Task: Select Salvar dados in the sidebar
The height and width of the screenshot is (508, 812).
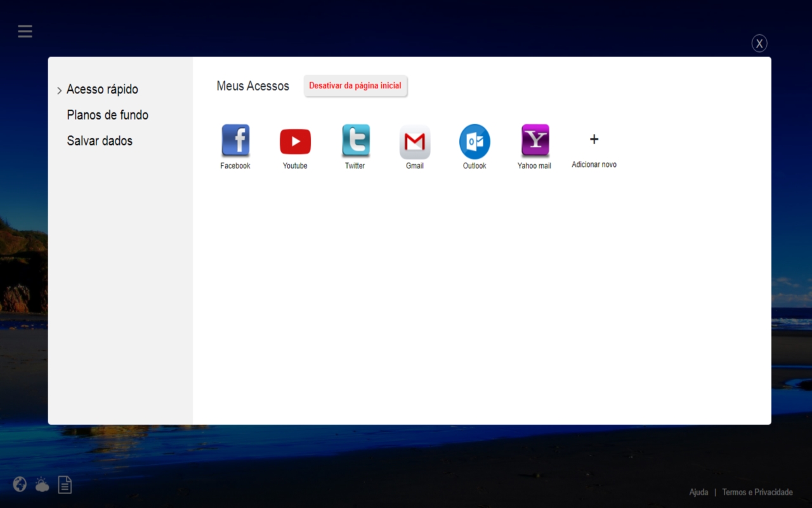Action: (x=100, y=141)
